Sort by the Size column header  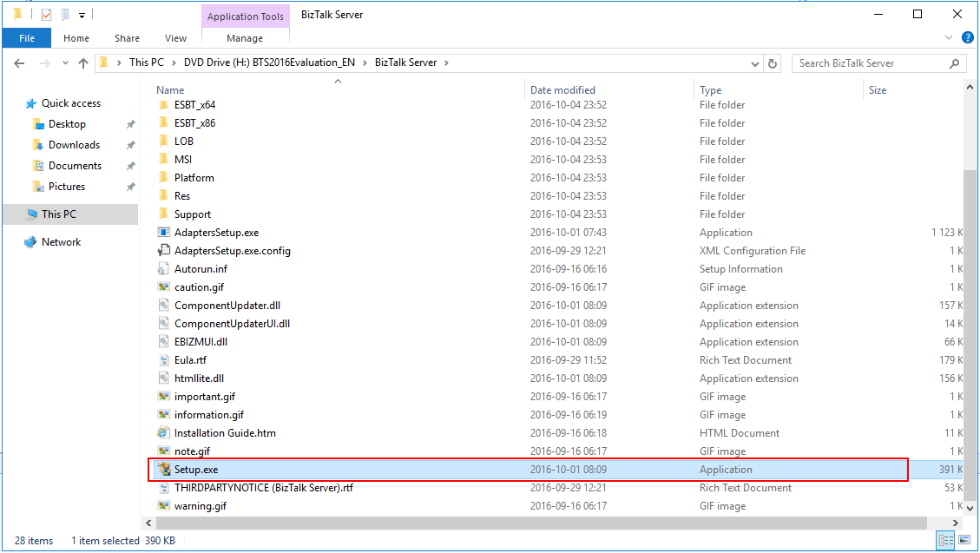(x=877, y=90)
